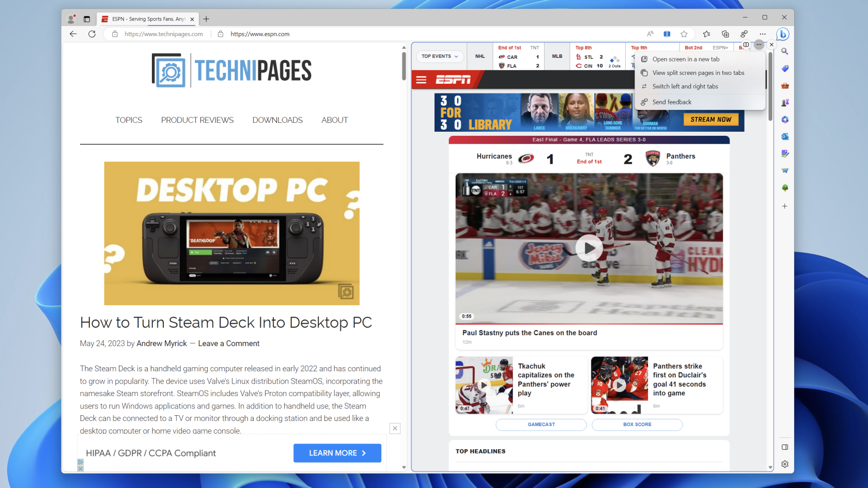Screen dimensions: 868x488
Task: Click the ESPN logo
Action: (453, 80)
